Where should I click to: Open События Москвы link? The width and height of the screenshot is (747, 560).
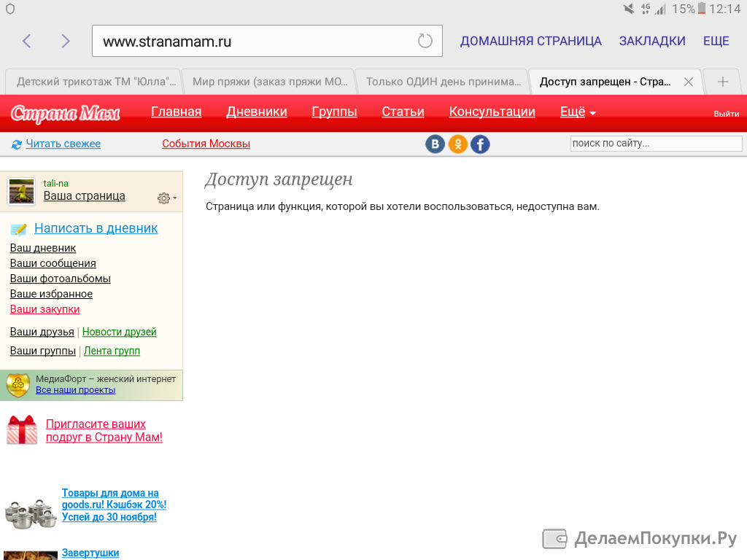pyautogui.click(x=206, y=144)
